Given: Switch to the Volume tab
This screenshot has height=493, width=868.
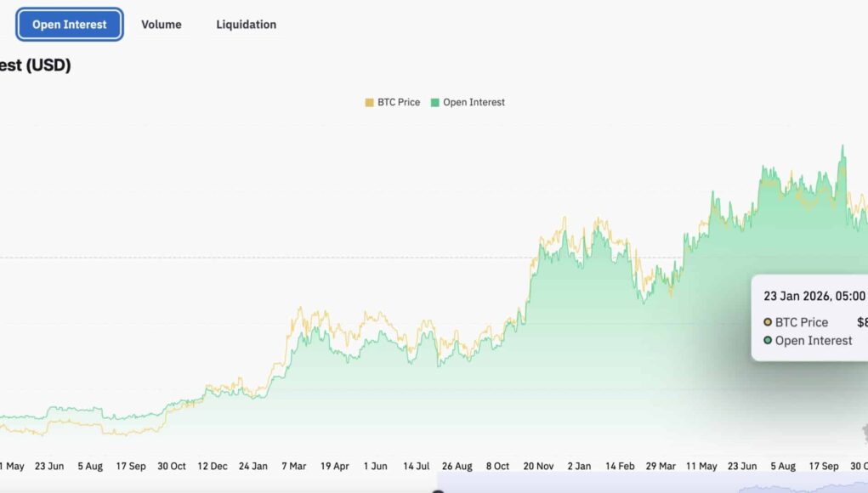Looking at the screenshot, I should (x=161, y=25).
